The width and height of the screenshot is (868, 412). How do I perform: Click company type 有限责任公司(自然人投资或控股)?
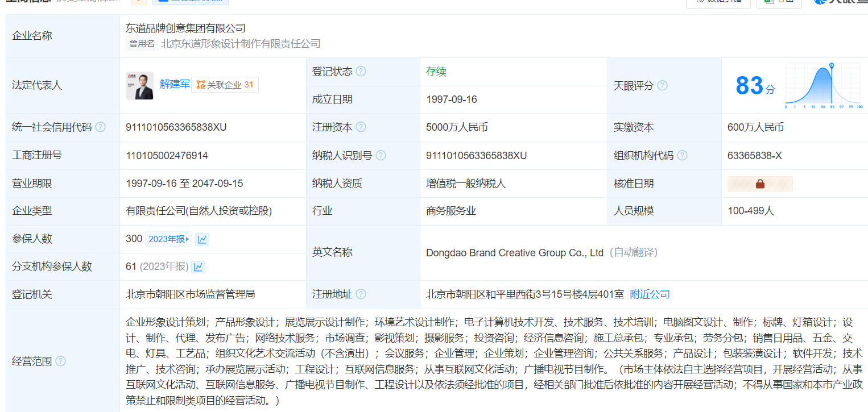(199, 211)
